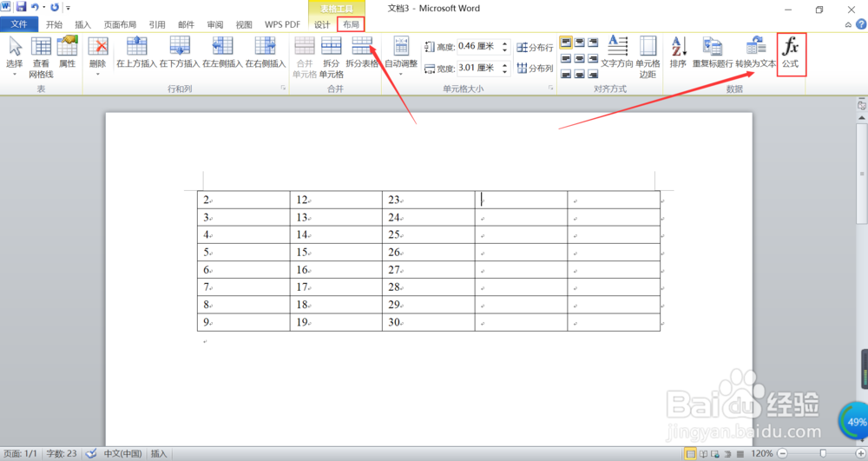Increase row height with up arrow
The height and width of the screenshot is (461, 868).
[504, 43]
